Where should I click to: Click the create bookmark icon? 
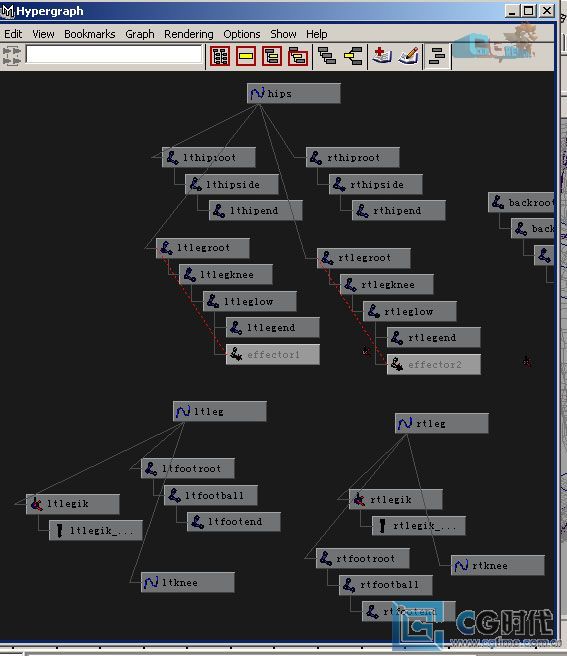click(382, 56)
